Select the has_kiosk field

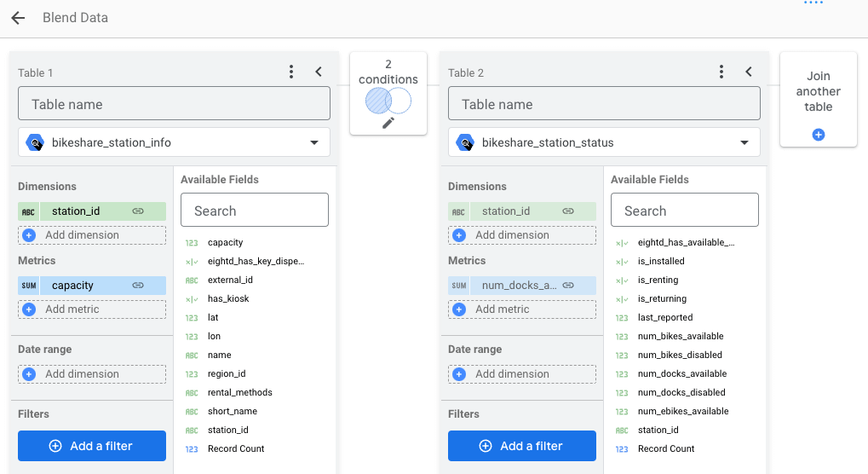click(228, 299)
